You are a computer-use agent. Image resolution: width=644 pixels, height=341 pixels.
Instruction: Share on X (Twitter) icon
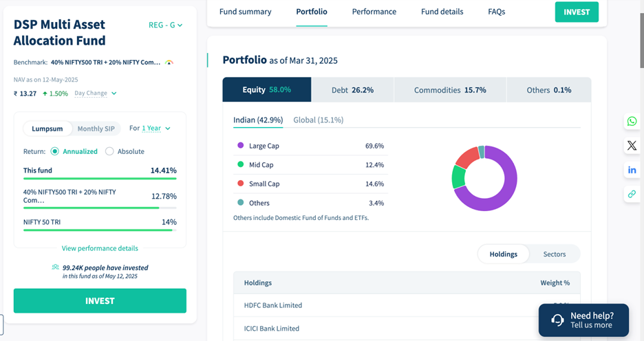(632, 145)
